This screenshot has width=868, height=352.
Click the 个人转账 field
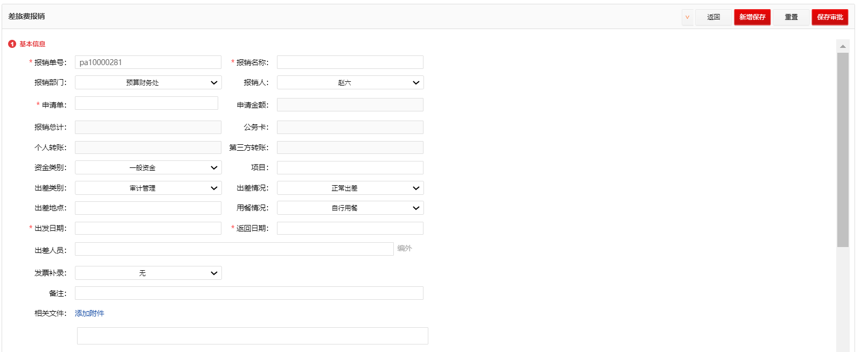coord(148,147)
